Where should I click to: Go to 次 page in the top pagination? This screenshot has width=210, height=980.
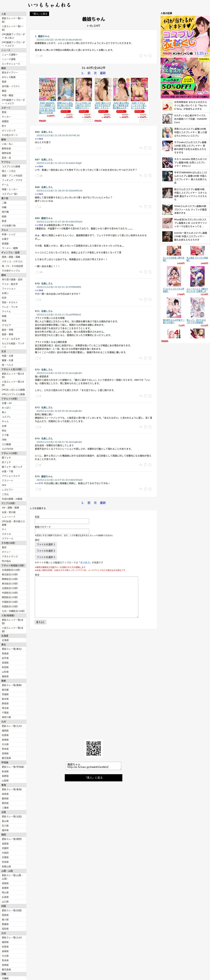(95, 73)
